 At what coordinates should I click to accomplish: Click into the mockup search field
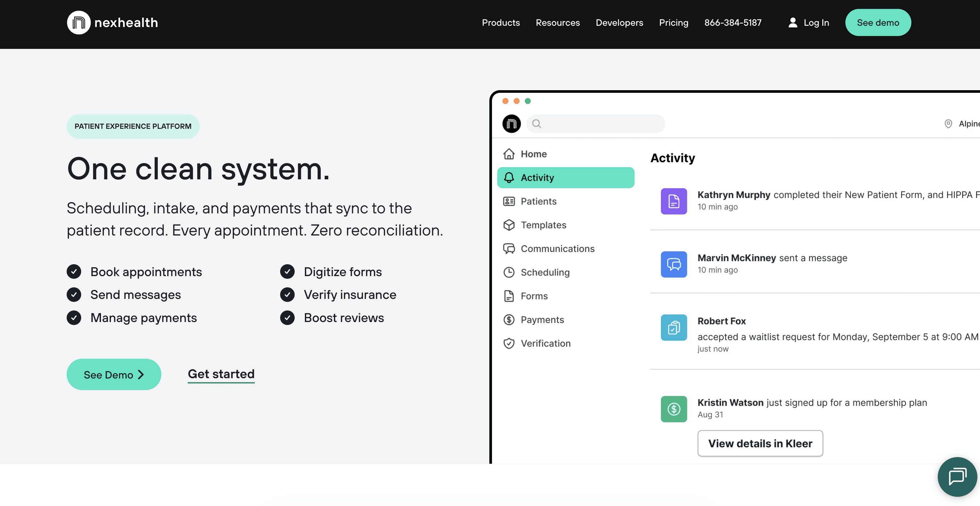595,124
